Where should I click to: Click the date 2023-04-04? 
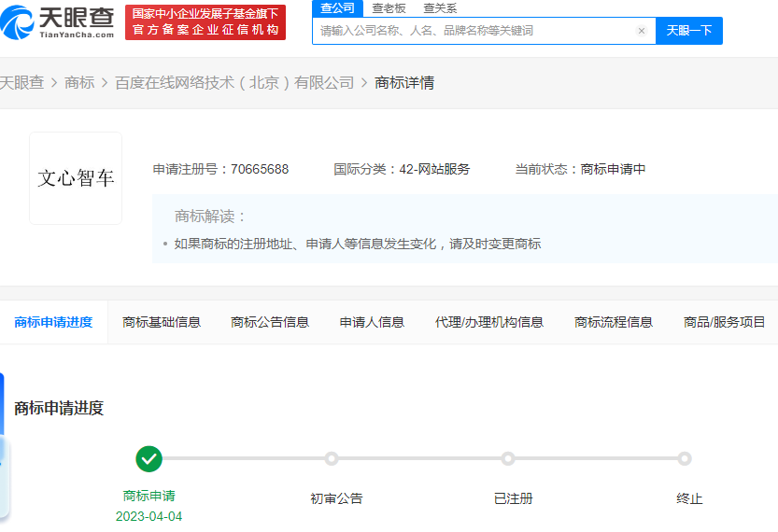[x=149, y=517]
